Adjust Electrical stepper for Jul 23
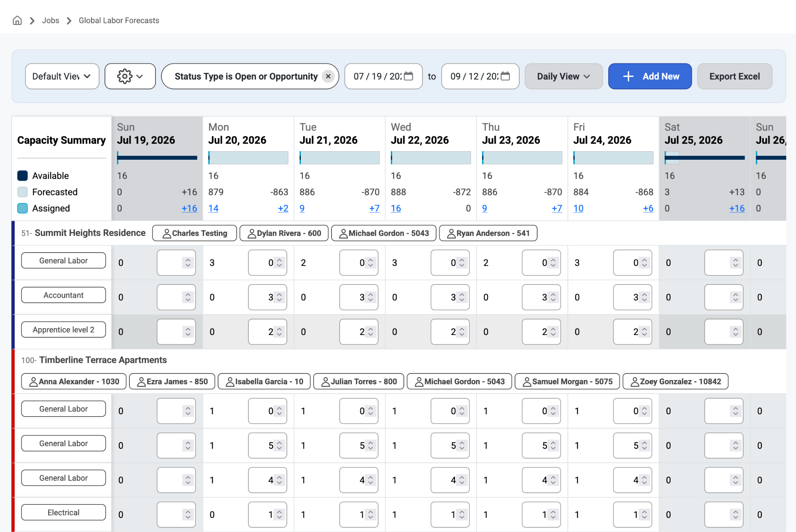 click(553, 515)
